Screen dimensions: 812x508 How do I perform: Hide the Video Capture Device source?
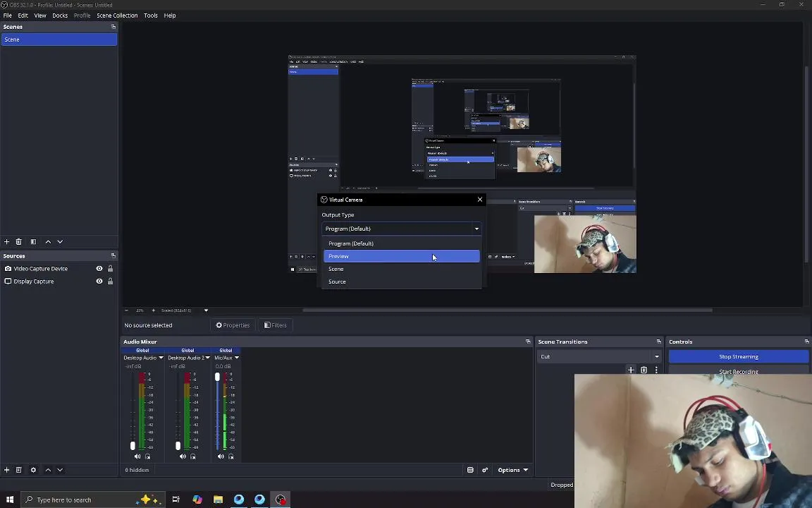[99, 269]
